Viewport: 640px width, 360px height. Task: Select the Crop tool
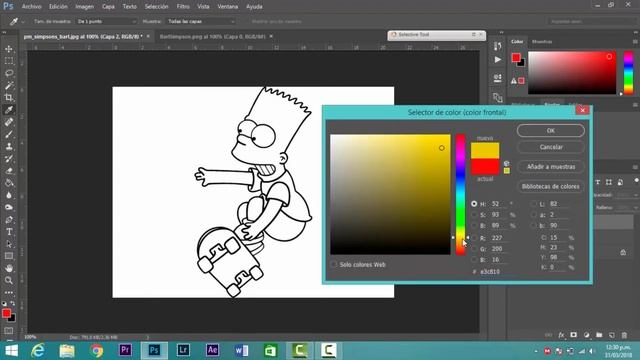9,98
